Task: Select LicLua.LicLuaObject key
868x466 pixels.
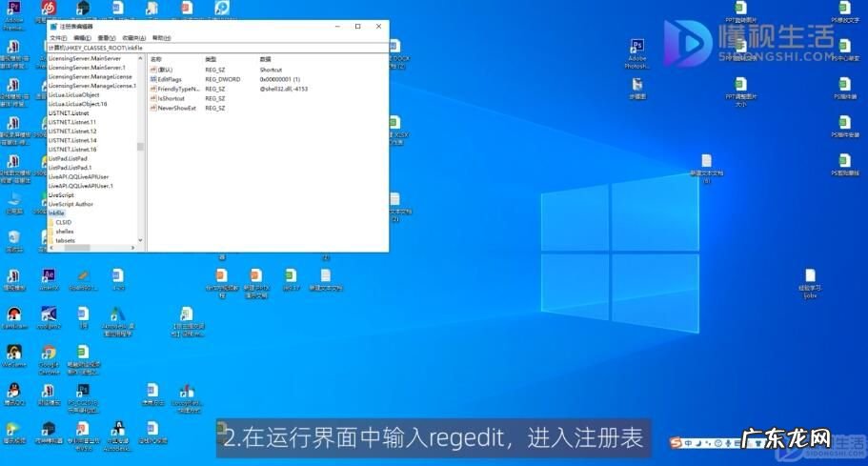Action: coord(73,95)
